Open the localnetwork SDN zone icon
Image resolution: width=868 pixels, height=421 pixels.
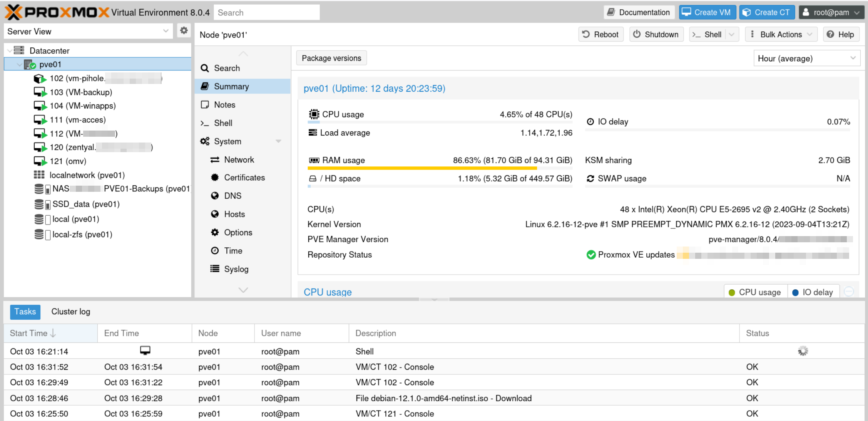[39, 175]
